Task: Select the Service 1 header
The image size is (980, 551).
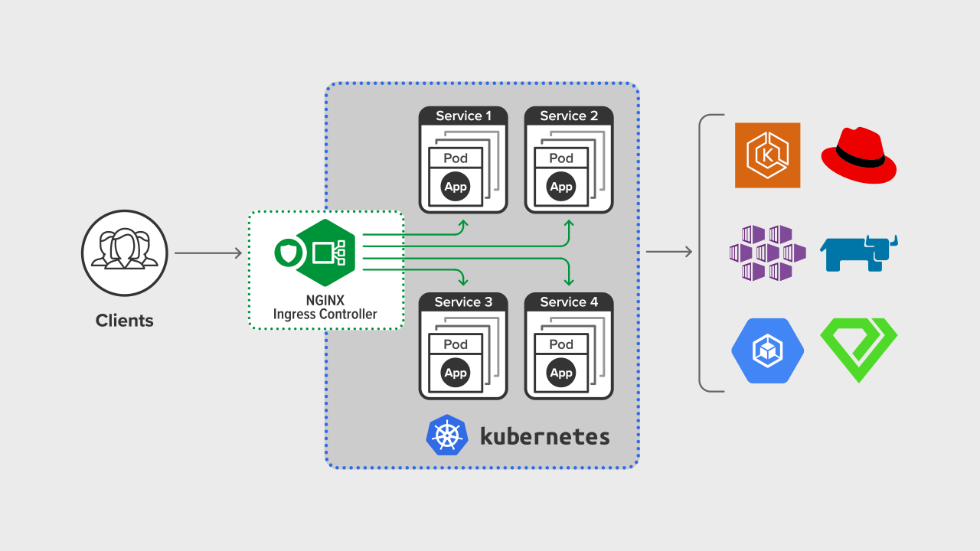Action: click(x=463, y=116)
